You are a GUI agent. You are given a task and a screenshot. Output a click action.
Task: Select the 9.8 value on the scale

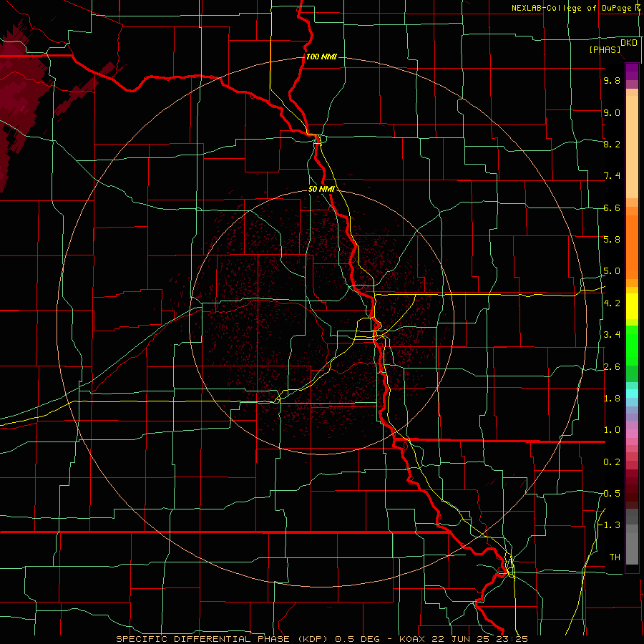(612, 81)
